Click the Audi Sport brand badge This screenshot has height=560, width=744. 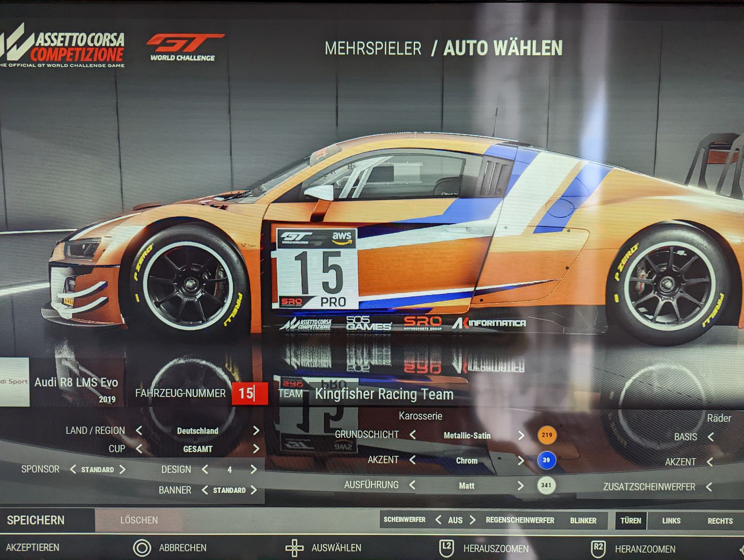pyautogui.click(x=14, y=382)
